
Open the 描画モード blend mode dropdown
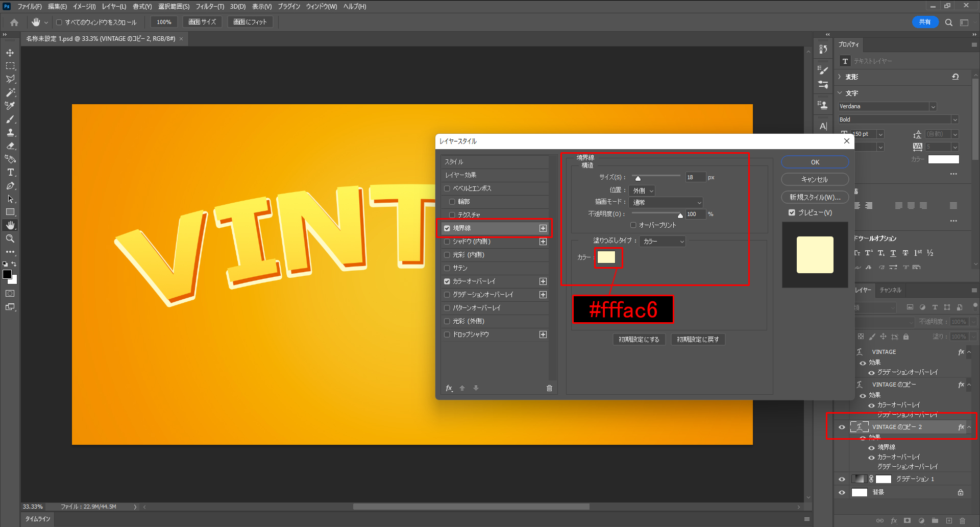pyautogui.click(x=667, y=202)
